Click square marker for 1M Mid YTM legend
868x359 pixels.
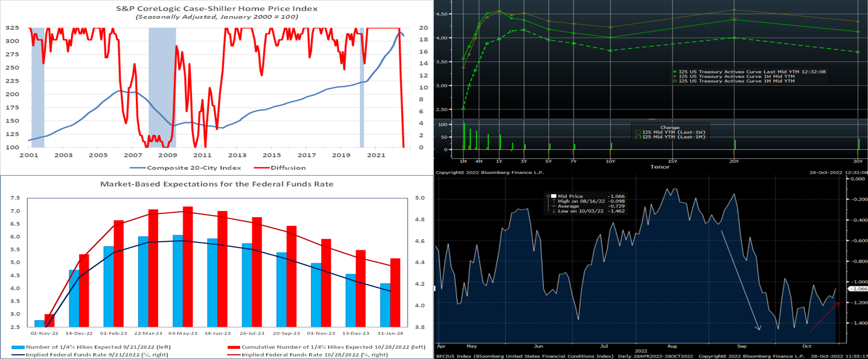click(x=675, y=81)
